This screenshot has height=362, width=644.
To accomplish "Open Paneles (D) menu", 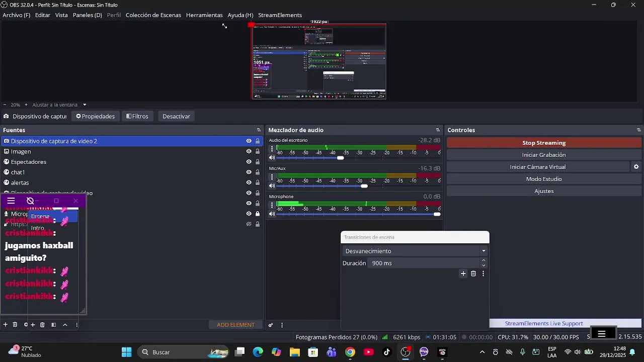I will point(88,15).
